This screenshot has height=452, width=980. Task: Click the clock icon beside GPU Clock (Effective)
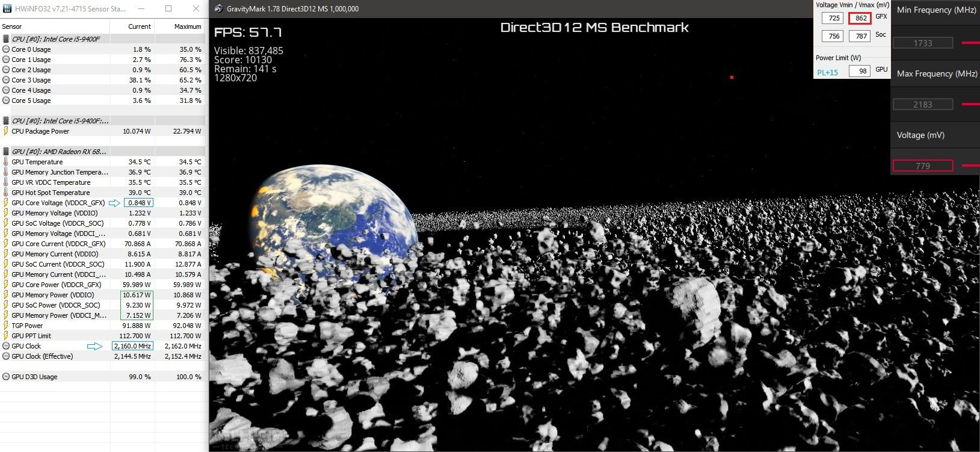pos(6,356)
